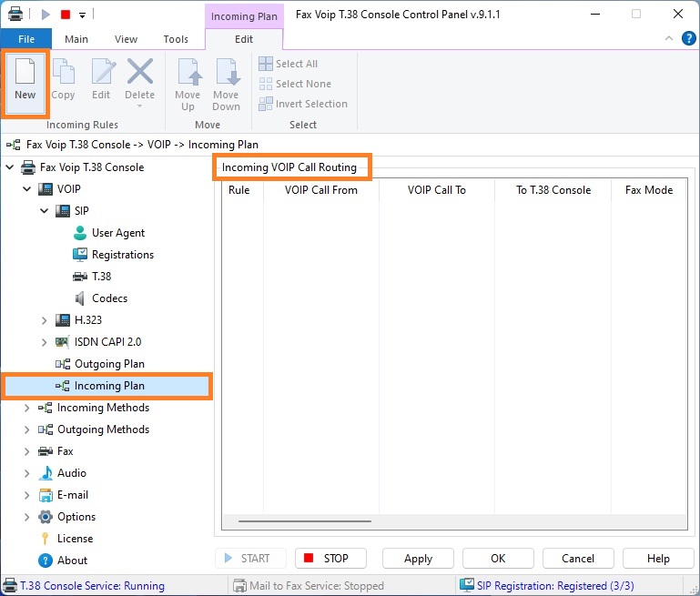
Task: Select Outgoing Plan in the tree
Action: [109, 364]
